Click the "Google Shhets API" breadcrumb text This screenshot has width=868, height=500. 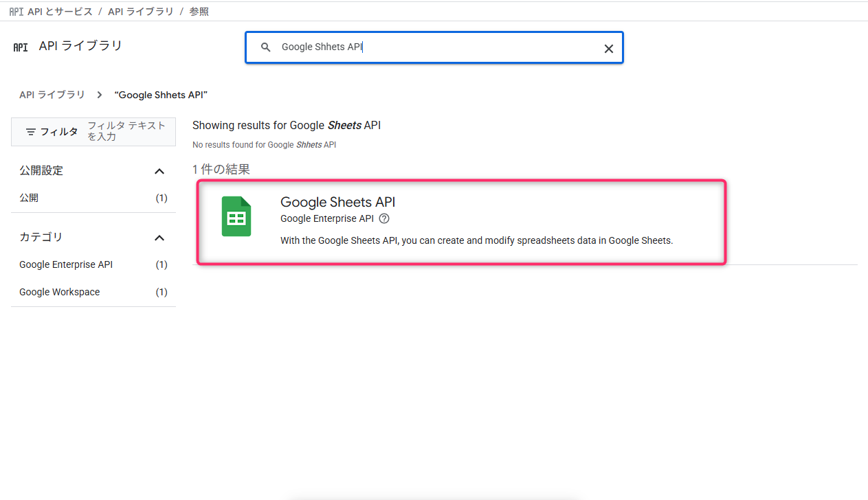tap(161, 95)
